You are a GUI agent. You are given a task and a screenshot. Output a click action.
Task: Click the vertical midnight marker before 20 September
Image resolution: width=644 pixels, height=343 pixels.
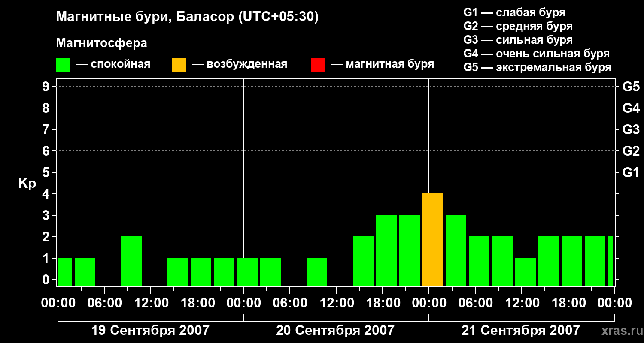tap(243, 182)
